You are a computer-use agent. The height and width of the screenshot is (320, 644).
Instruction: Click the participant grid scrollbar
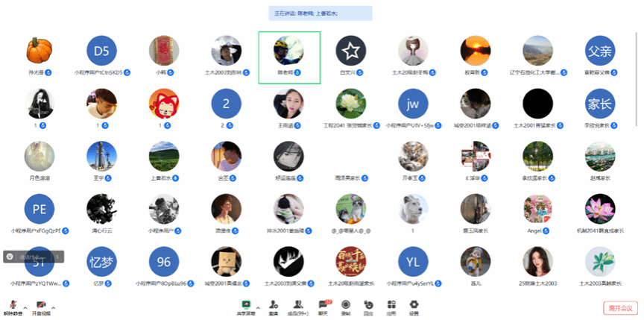pyautogui.click(x=637, y=78)
